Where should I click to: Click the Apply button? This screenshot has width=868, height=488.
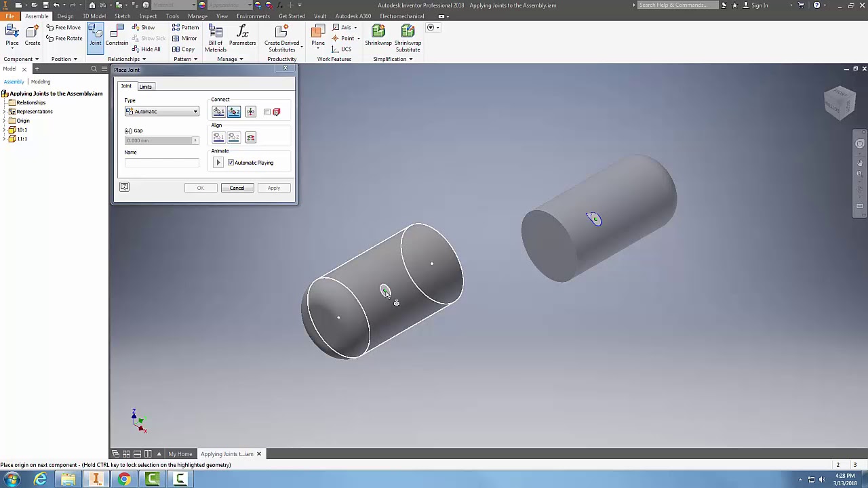pyautogui.click(x=273, y=188)
